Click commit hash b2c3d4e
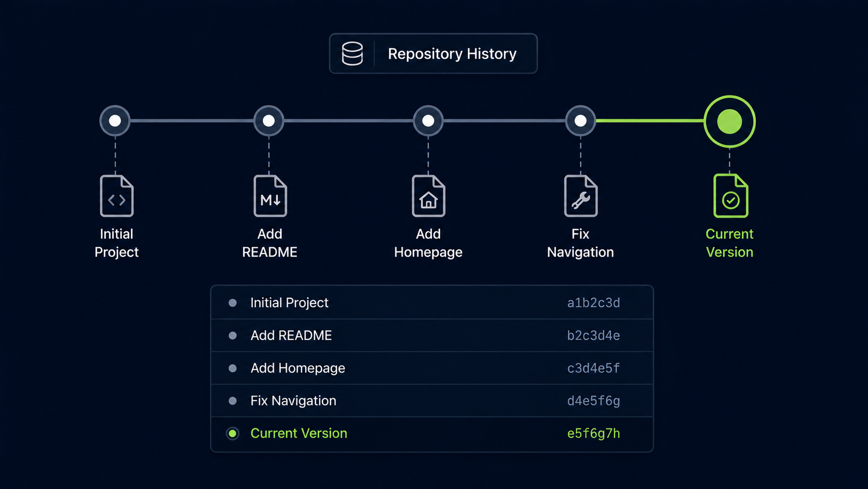This screenshot has width=868, height=489. pos(593,336)
